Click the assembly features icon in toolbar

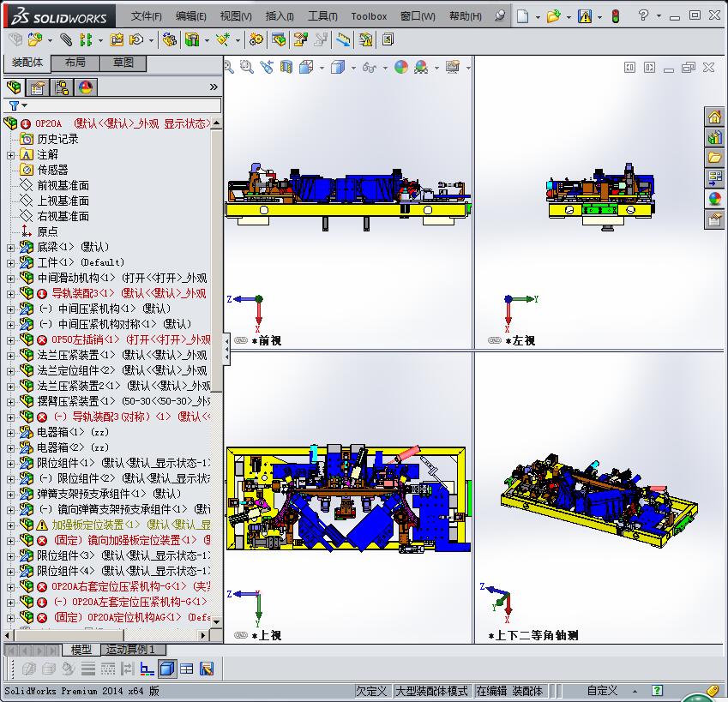pyautogui.click(x=192, y=40)
